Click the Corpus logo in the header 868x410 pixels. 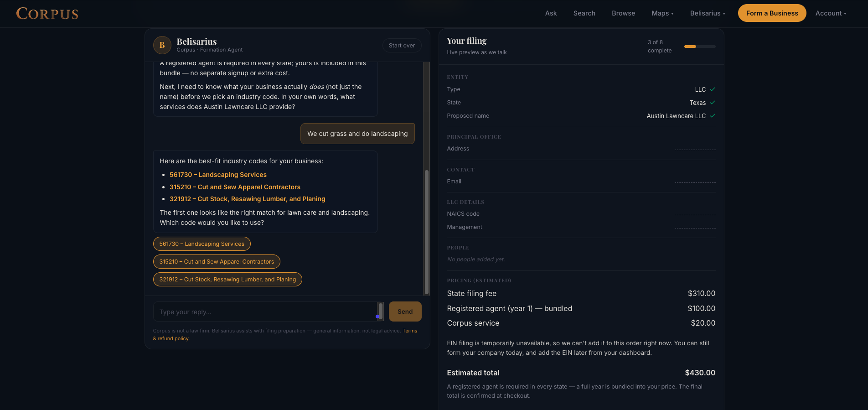[x=47, y=14]
